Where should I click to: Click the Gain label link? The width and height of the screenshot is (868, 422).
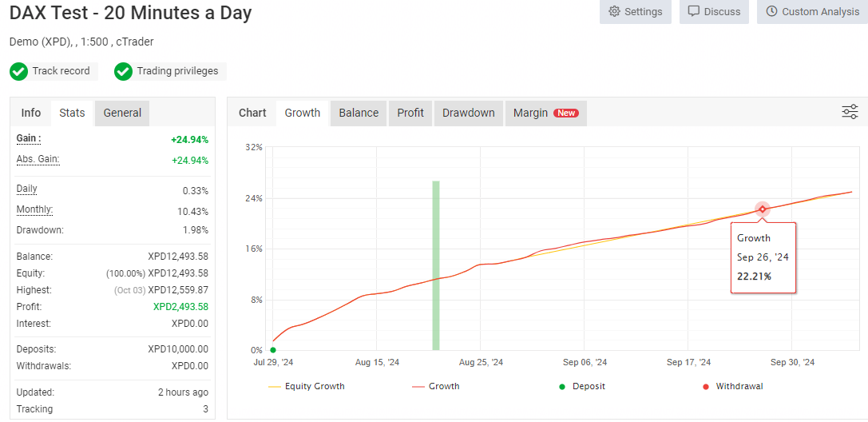pyautogui.click(x=29, y=138)
